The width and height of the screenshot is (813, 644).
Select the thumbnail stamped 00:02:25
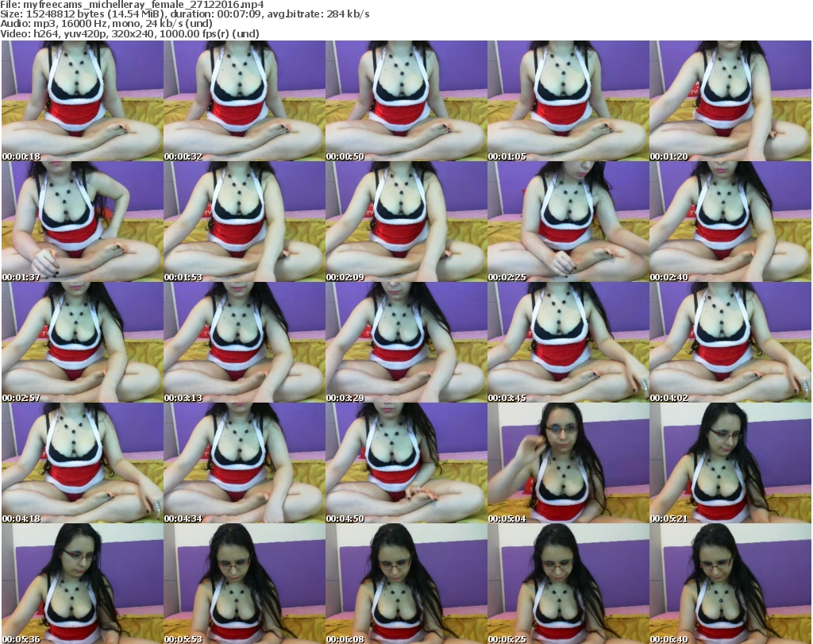568,222
